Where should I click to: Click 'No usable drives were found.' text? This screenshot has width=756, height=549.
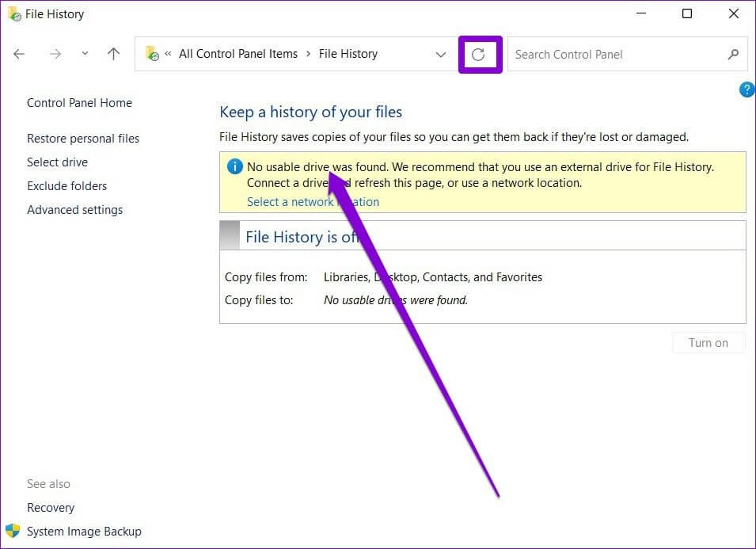pyautogui.click(x=396, y=300)
